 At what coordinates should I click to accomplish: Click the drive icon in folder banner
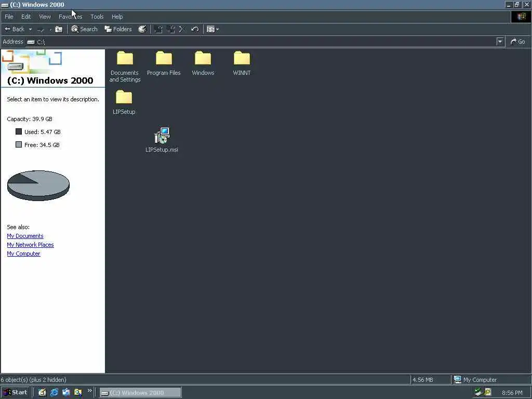coord(16,66)
